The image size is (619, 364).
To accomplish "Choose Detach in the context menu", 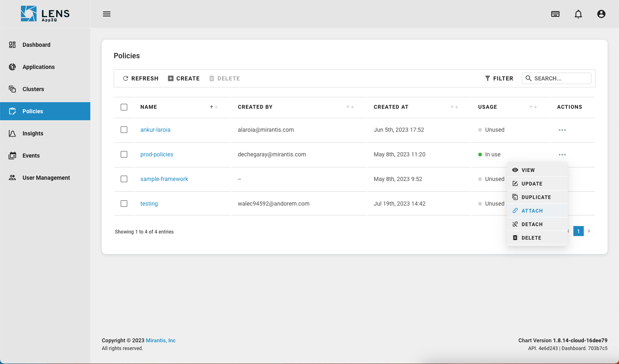I will pos(537,224).
